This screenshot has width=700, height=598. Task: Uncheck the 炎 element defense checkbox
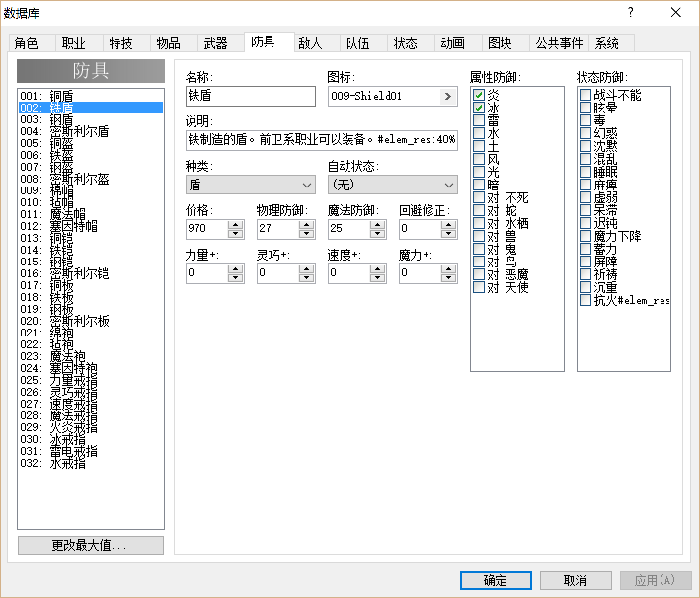point(479,94)
